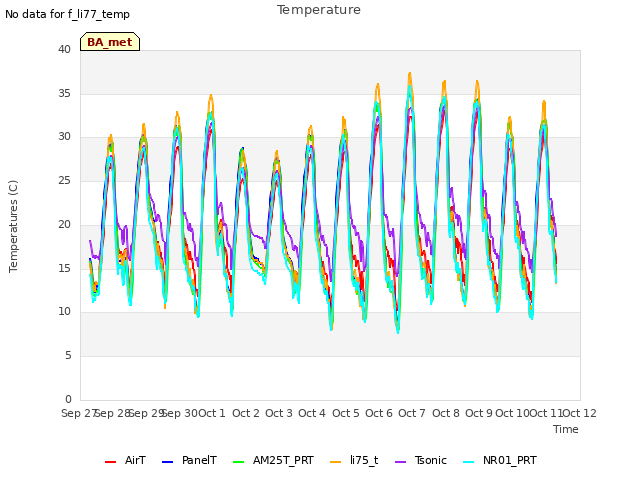Click the Oct 7 orange temperature peak
Image resolution: width=640 pixels, height=480 pixels.
[410, 75]
